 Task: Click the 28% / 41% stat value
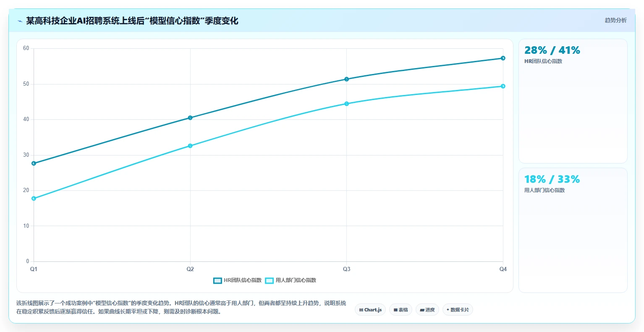(x=552, y=50)
